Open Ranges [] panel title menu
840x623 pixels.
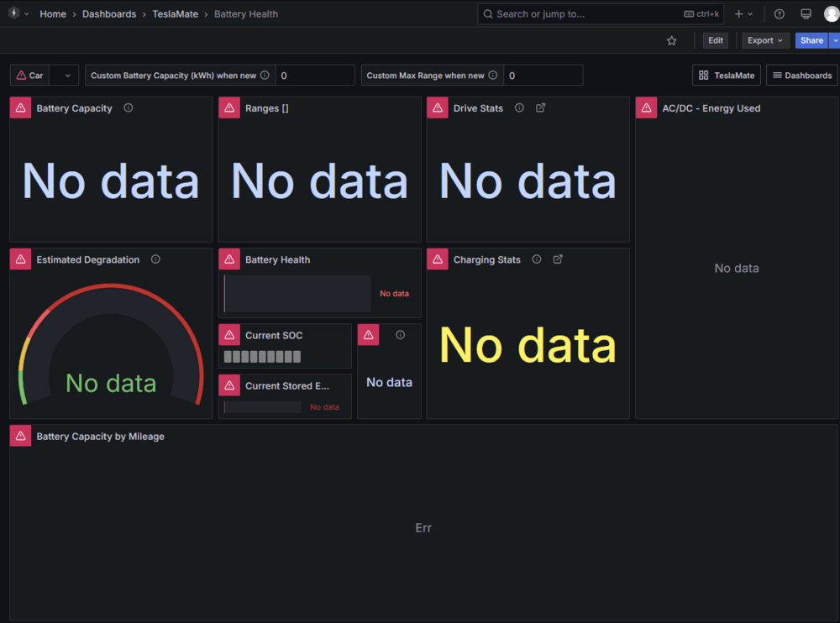click(267, 108)
